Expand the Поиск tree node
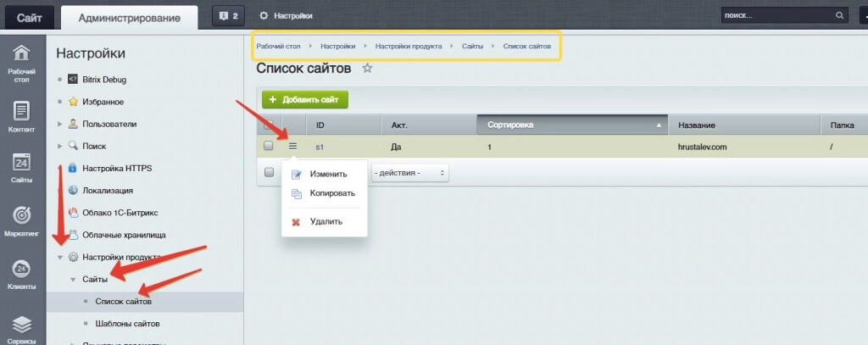868x345 pixels. (x=60, y=146)
